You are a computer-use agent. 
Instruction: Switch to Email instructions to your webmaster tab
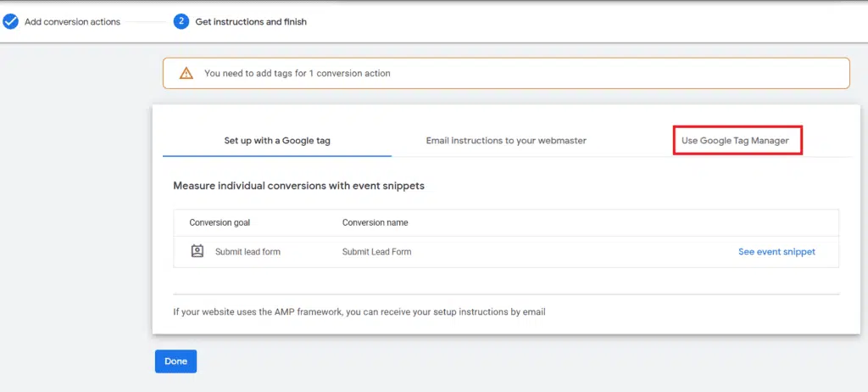tap(506, 140)
